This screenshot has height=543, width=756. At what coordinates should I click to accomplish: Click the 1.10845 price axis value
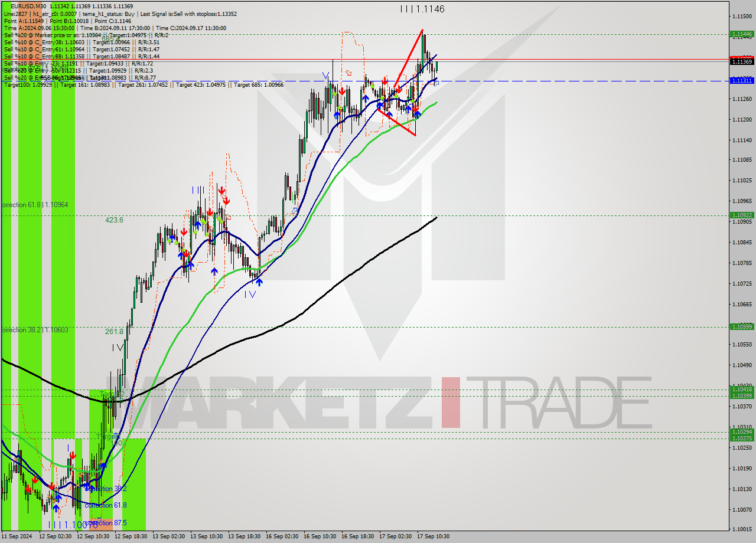[742, 242]
